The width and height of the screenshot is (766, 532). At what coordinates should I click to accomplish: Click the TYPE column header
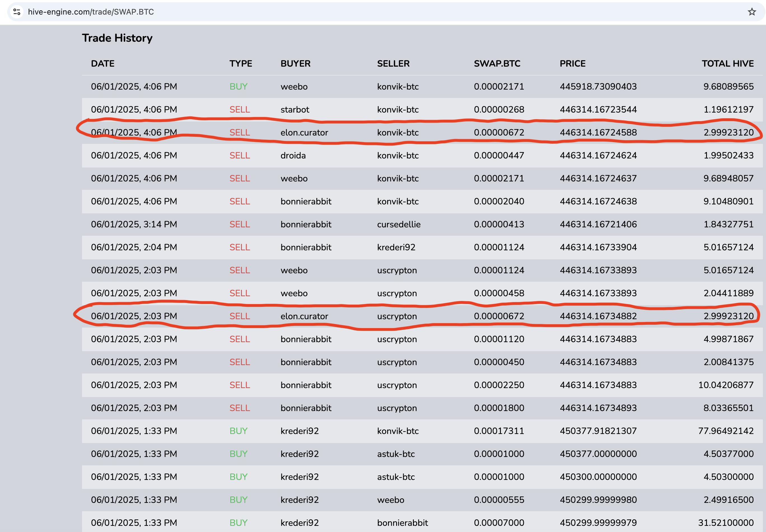point(241,64)
